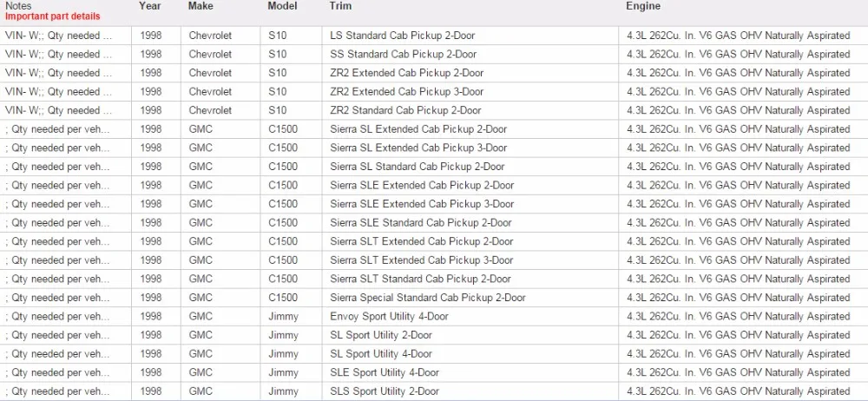
Task: Click the Trim column header
Action: (x=340, y=6)
